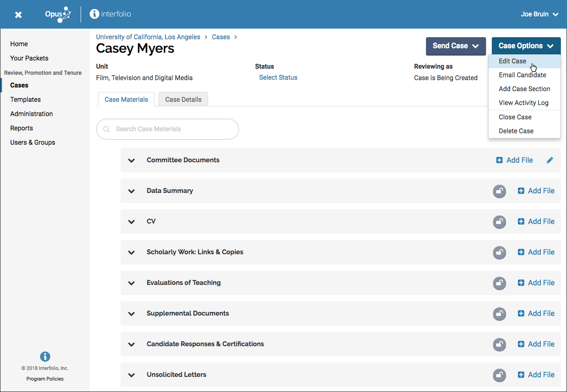Select Close Case menu item

pos(524,117)
